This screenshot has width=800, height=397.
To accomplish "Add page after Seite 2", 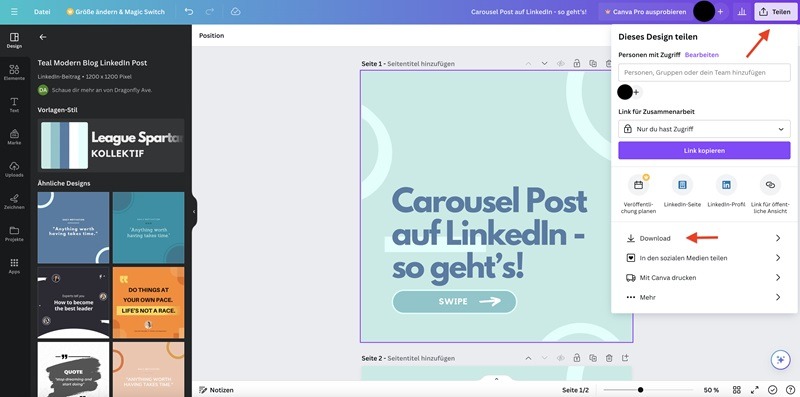I will coord(626,358).
